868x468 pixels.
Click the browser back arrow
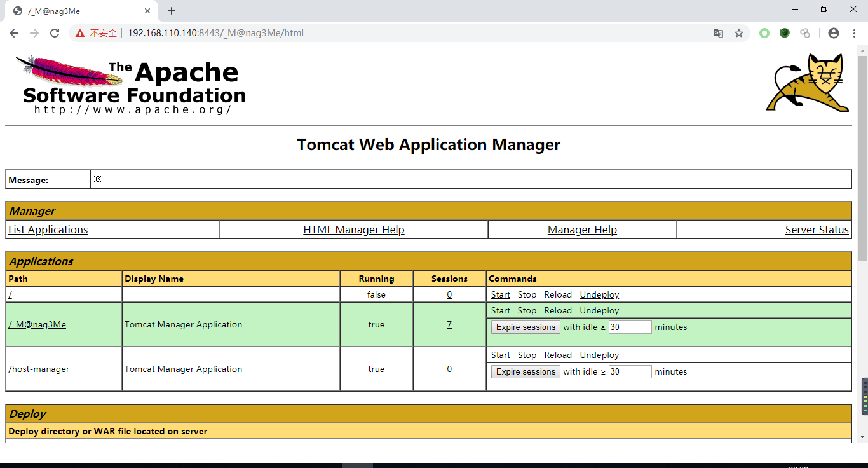[x=14, y=33]
